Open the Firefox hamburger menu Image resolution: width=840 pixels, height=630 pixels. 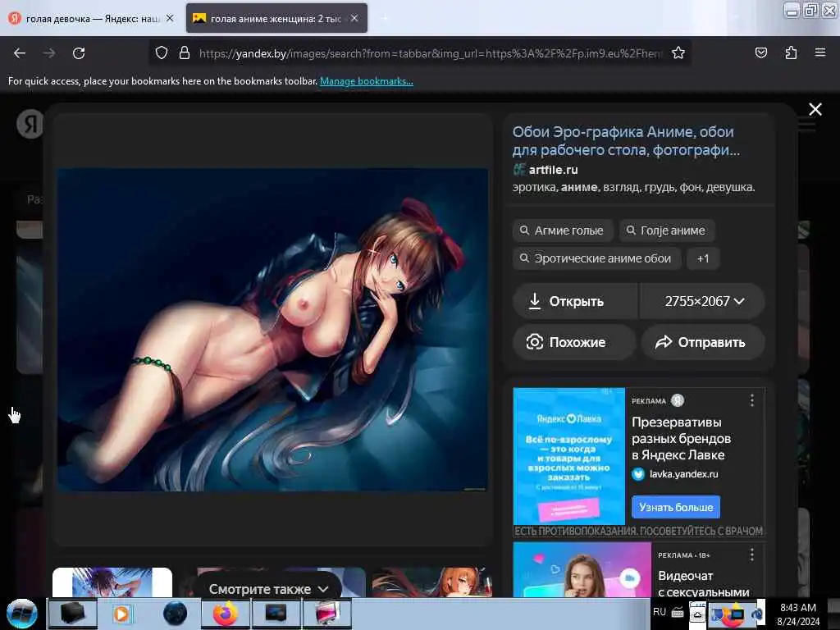tap(820, 52)
